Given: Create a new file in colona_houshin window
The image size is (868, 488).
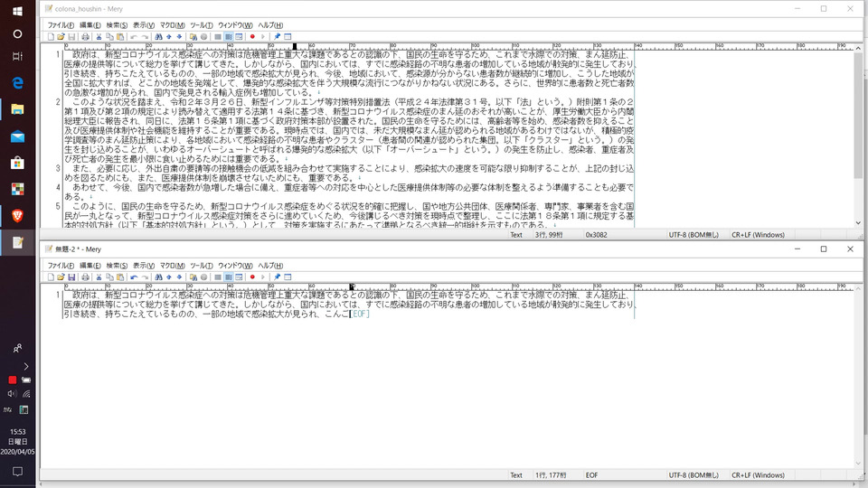Looking at the screenshot, I should point(51,37).
